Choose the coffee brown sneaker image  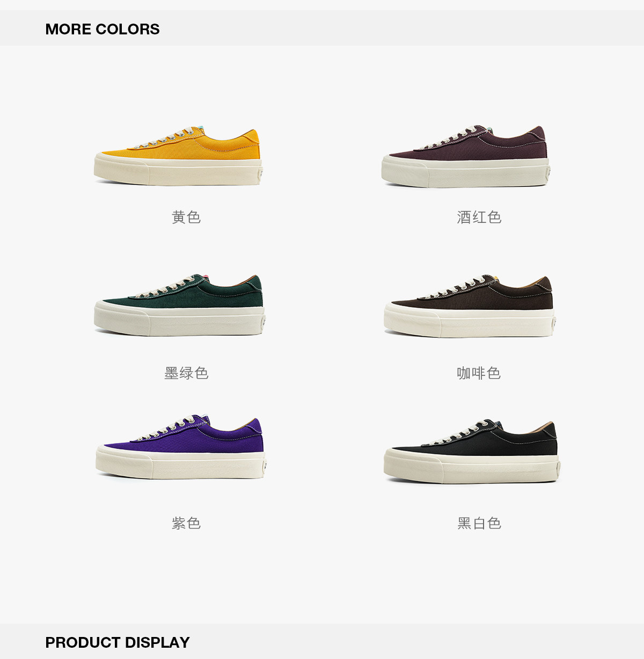click(470, 306)
